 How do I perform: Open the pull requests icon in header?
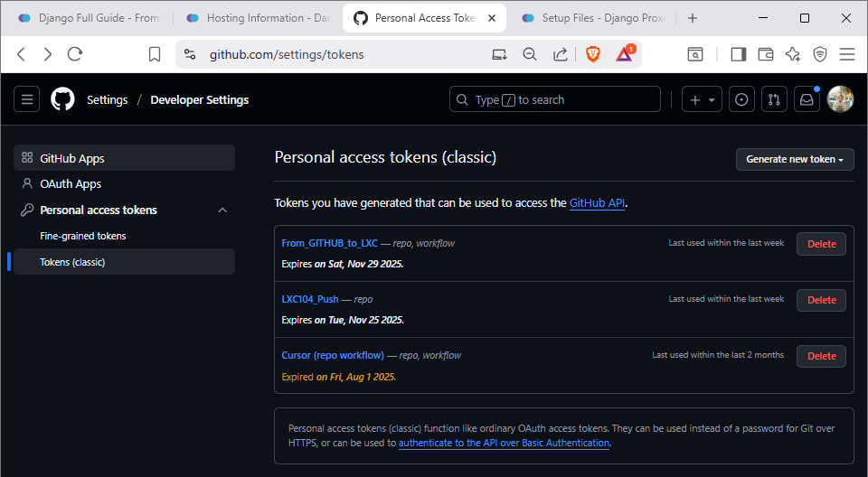[774, 99]
